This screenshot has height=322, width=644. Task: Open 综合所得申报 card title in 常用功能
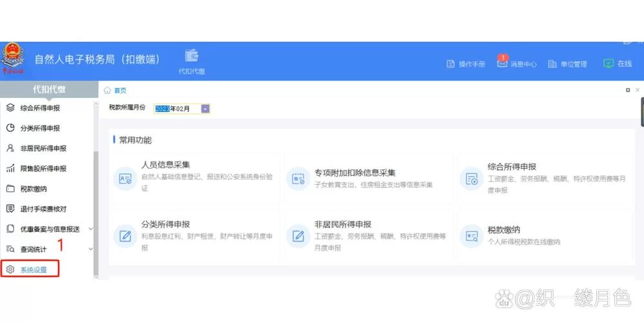tap(511, 167)
